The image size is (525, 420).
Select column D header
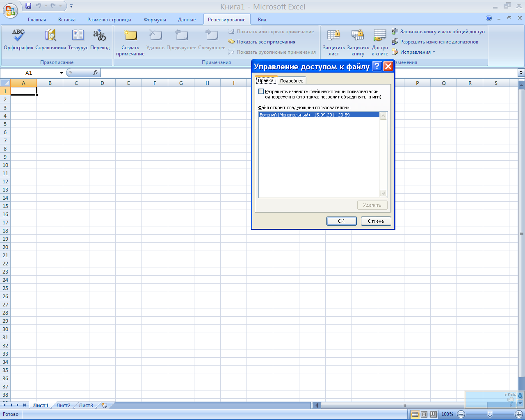(x=102, y=83)
